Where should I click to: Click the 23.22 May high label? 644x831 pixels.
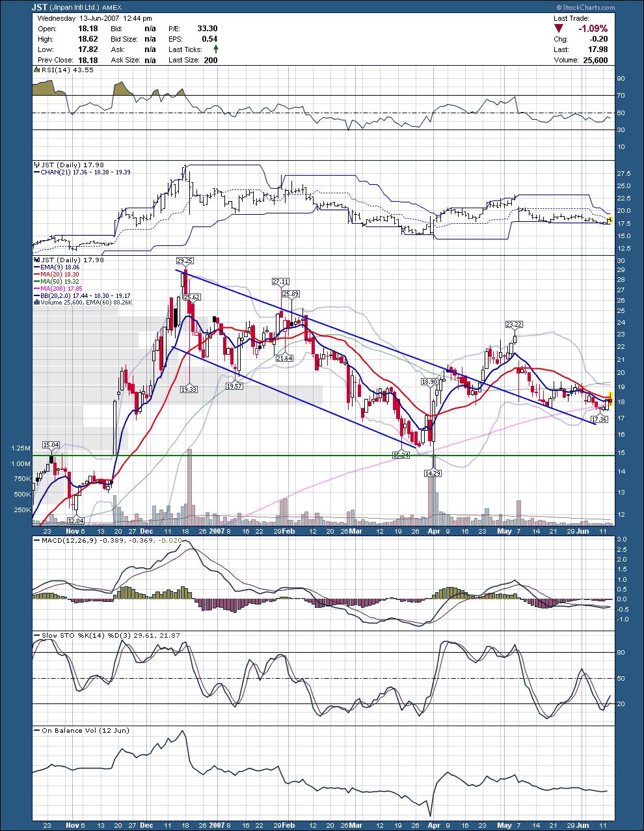(x=515, y=324)
